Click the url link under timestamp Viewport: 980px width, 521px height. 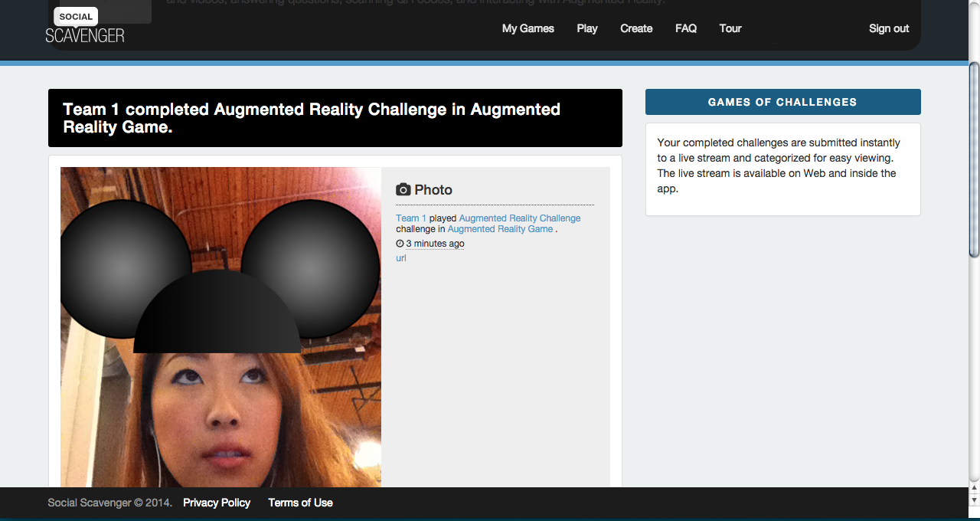pyautogui.click(x=401, y=258)
